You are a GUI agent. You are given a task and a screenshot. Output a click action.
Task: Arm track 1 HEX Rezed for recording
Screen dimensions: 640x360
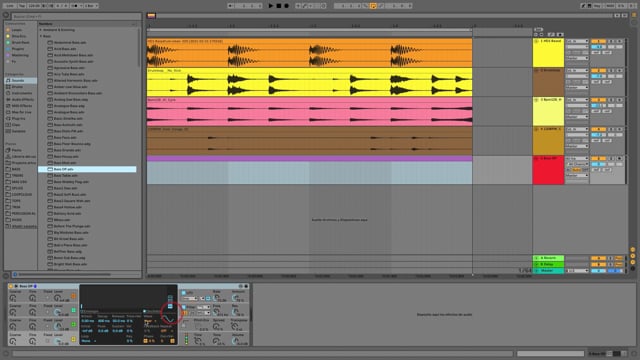coord(620,41)
